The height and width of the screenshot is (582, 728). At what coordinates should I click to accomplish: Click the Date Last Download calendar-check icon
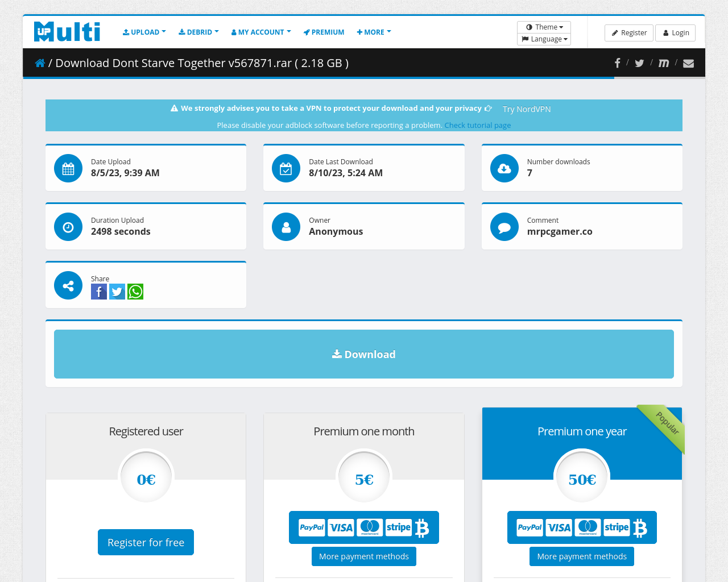(x=286, y=168)
